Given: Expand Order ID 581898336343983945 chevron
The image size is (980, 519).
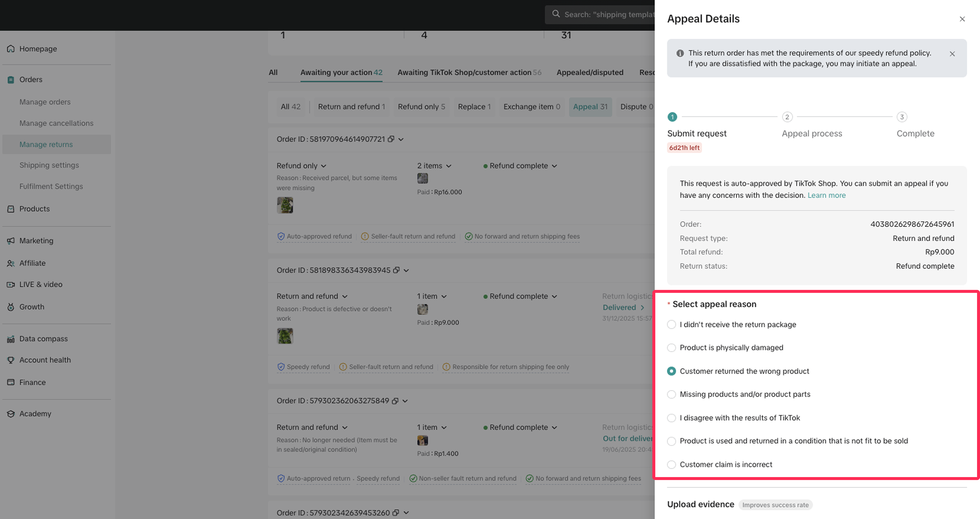Looking at the screenshot, I should click(x=406, y=270).
